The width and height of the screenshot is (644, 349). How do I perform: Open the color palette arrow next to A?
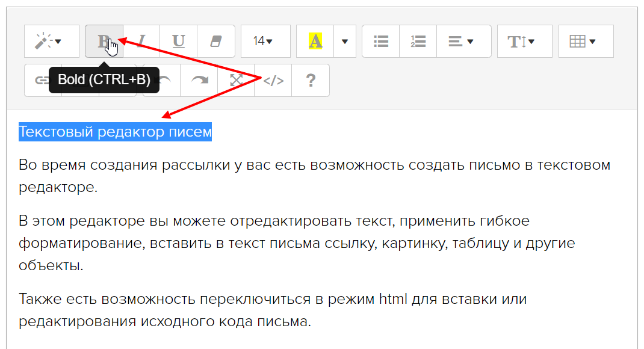pyautogui.click(x=344, y=42)
